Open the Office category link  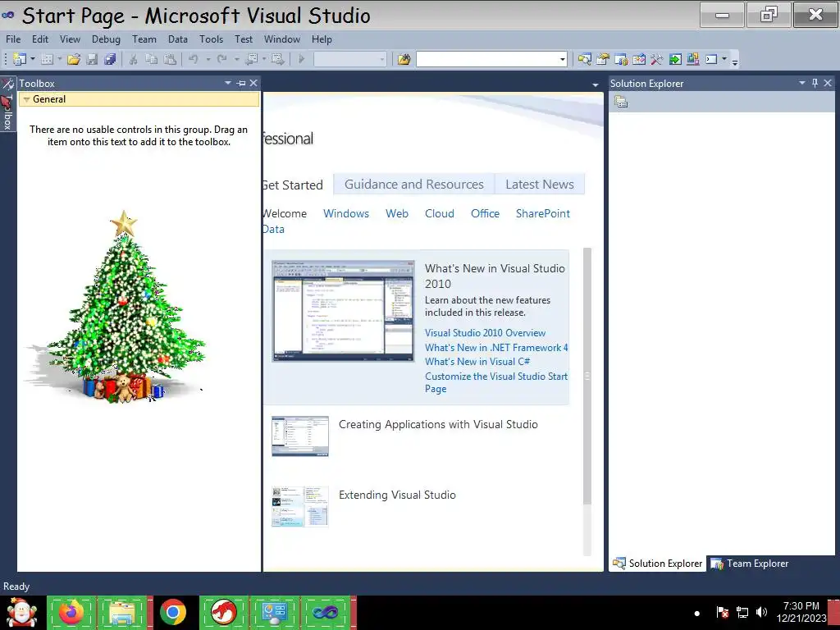[x=485, y=213]
